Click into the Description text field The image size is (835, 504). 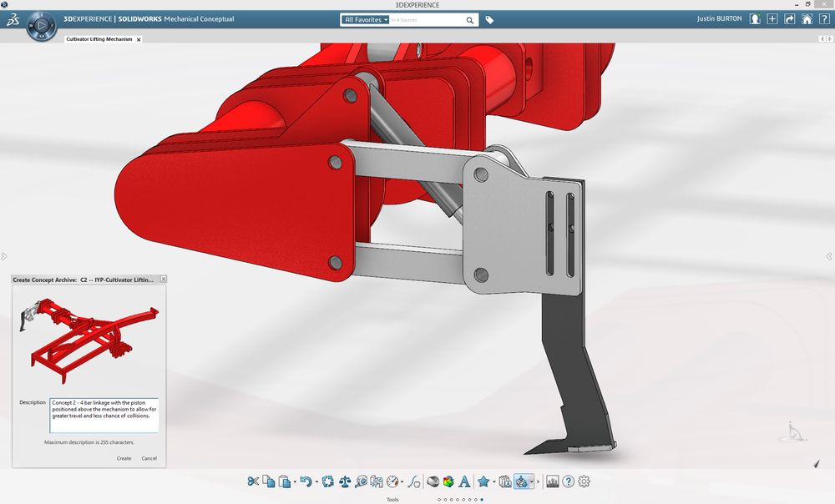click(104, 416)
